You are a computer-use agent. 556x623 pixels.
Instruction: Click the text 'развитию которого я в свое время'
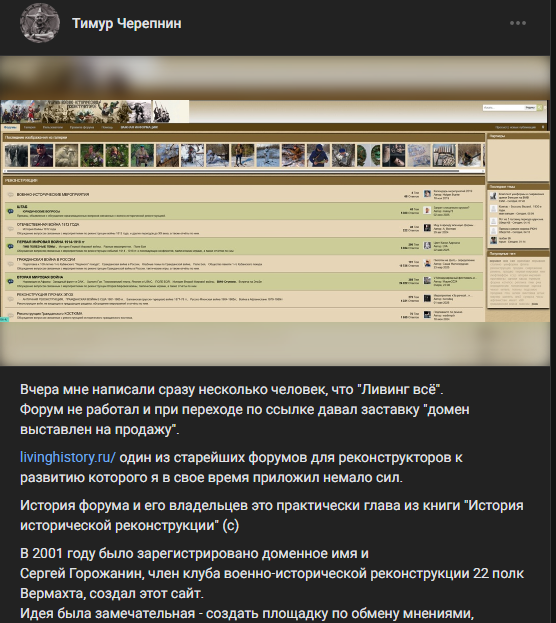click(135, 477)
